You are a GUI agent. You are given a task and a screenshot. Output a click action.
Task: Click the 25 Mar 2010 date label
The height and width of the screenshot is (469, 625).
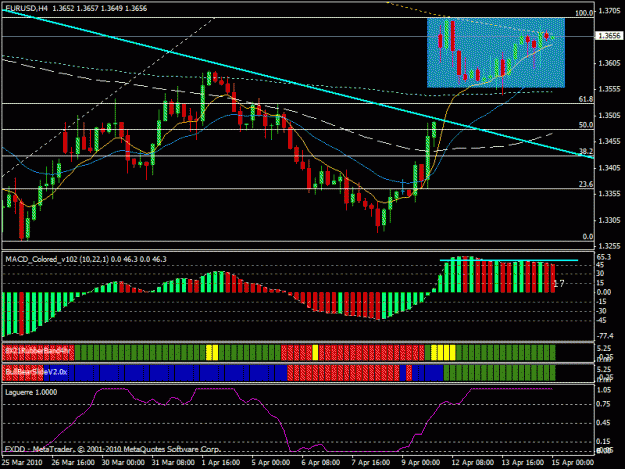(x=22, y=462)
